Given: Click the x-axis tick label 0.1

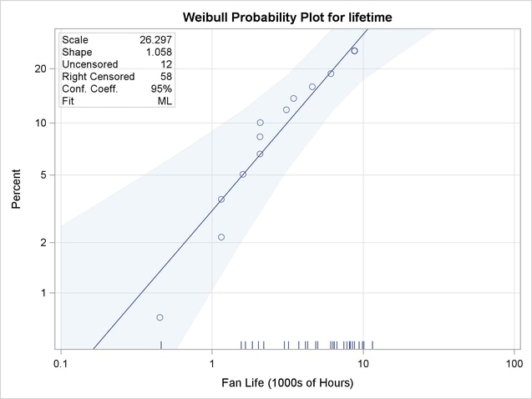Looking at the screenshot, I should tap(61, 364).
